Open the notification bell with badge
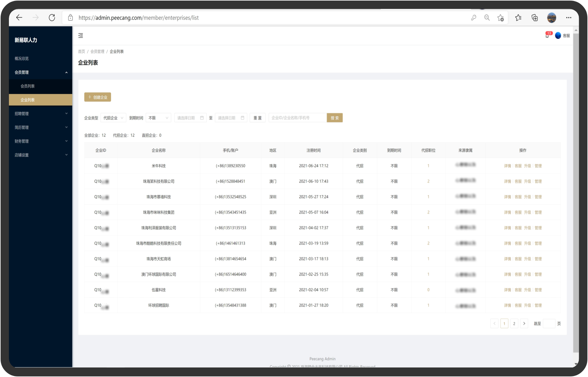Viewport: 588px width, 377px height. point(547,36)
